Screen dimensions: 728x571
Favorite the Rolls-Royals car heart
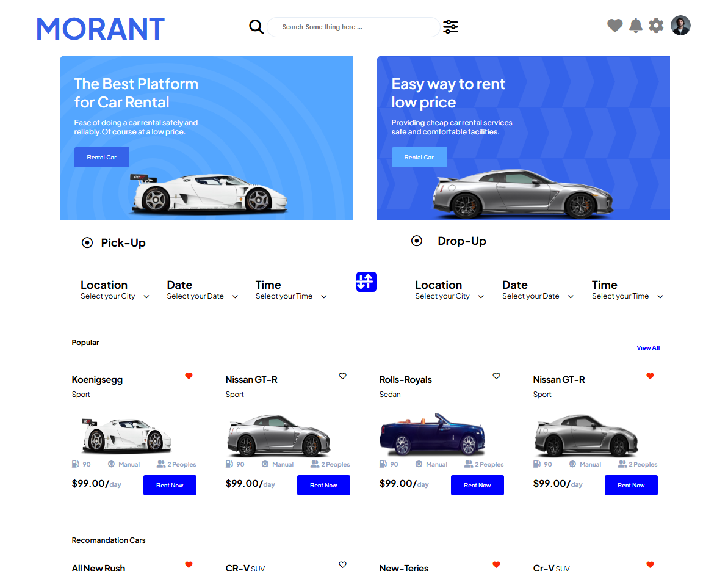click(496, 376)
